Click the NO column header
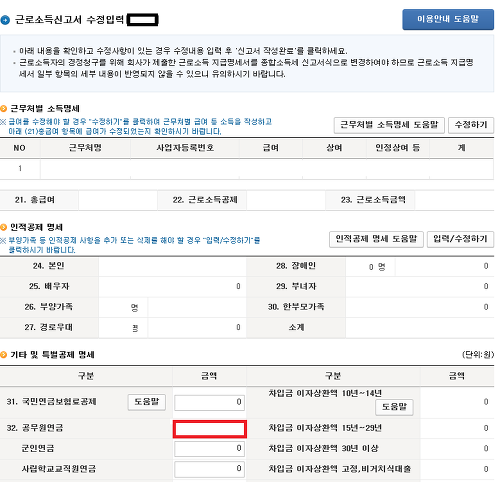 click(20, 148)
